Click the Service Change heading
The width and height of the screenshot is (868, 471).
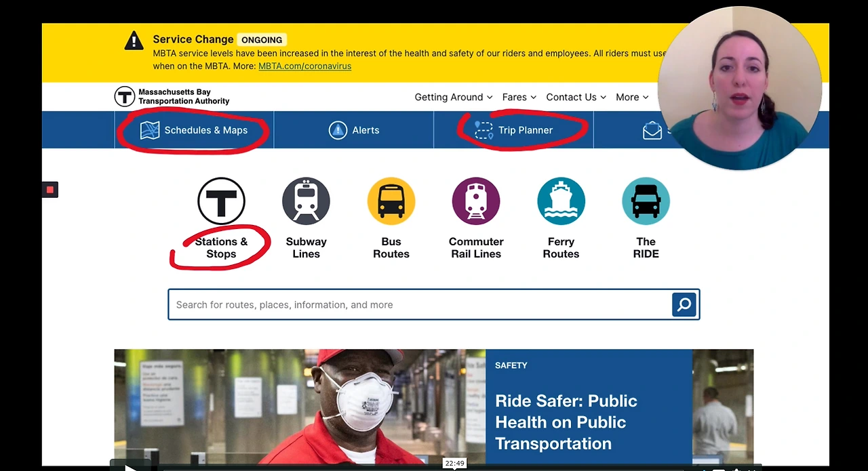click(193, 39)
